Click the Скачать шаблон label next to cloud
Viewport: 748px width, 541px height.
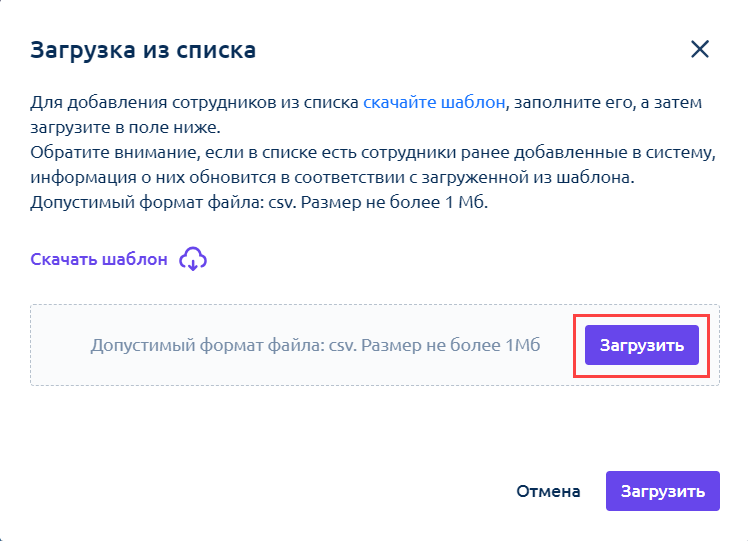click(99, 259)
